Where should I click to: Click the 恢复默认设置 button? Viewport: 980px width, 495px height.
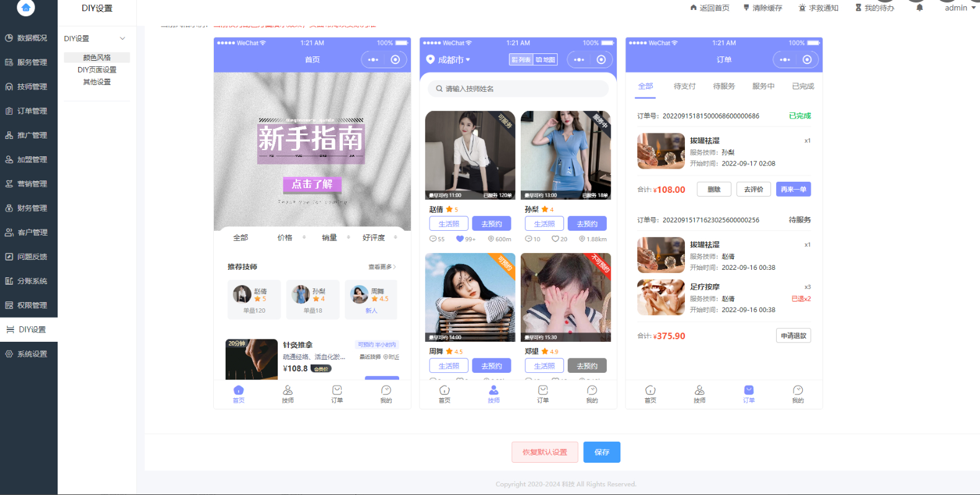tap(544, 452)
